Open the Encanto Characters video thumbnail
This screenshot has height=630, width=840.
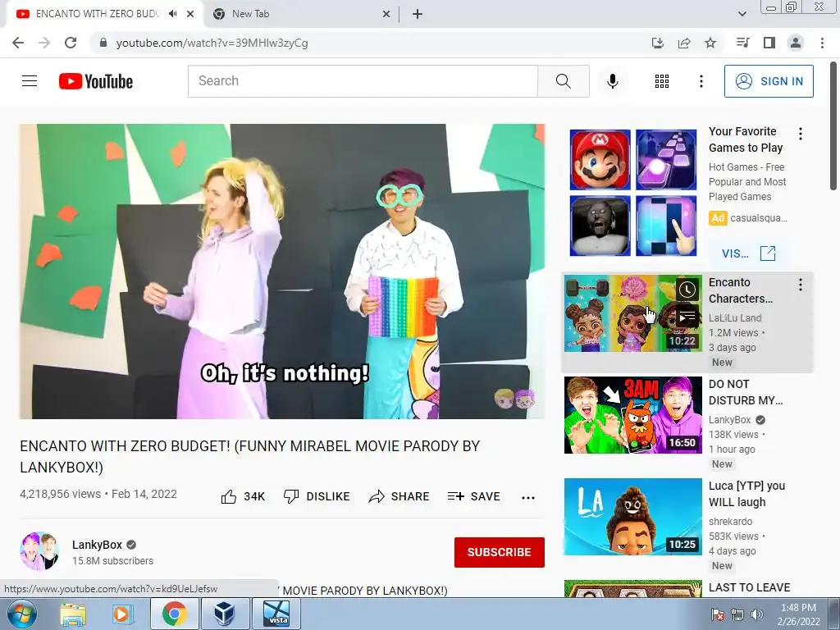pyautogui.click(x=632, y=313)
